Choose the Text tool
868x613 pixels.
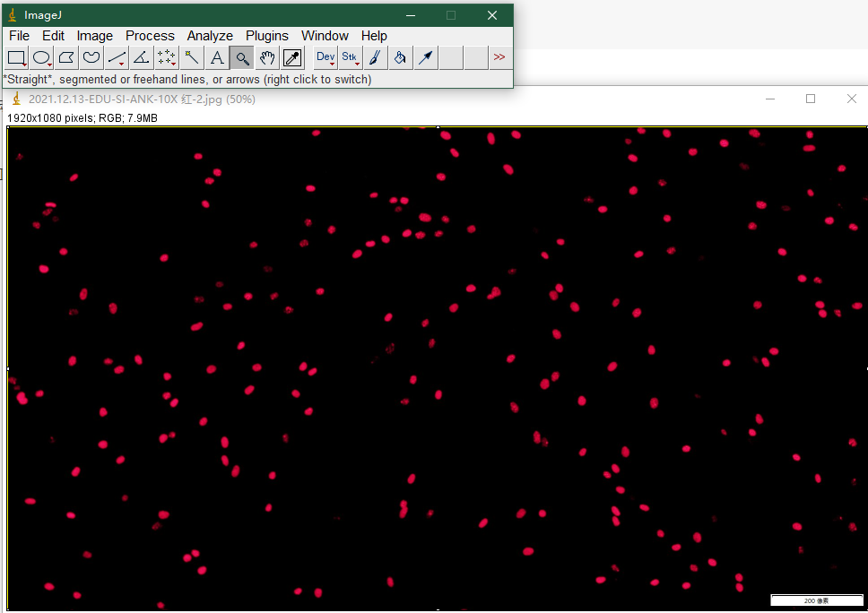217,58
